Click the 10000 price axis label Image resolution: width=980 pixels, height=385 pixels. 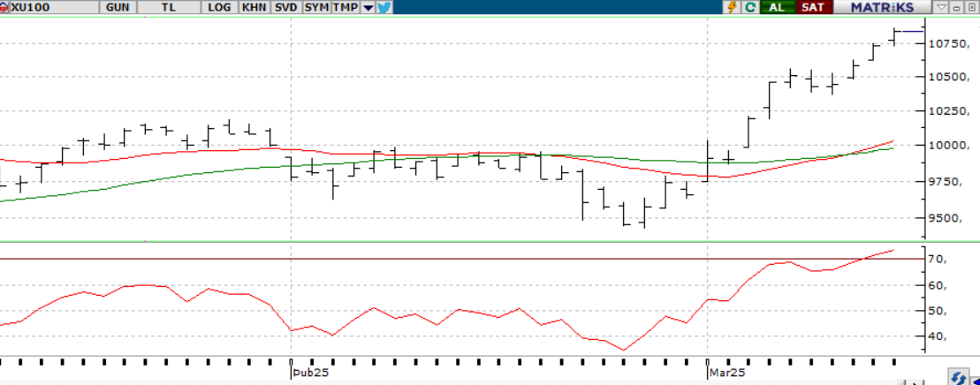[x=949, y=146]
